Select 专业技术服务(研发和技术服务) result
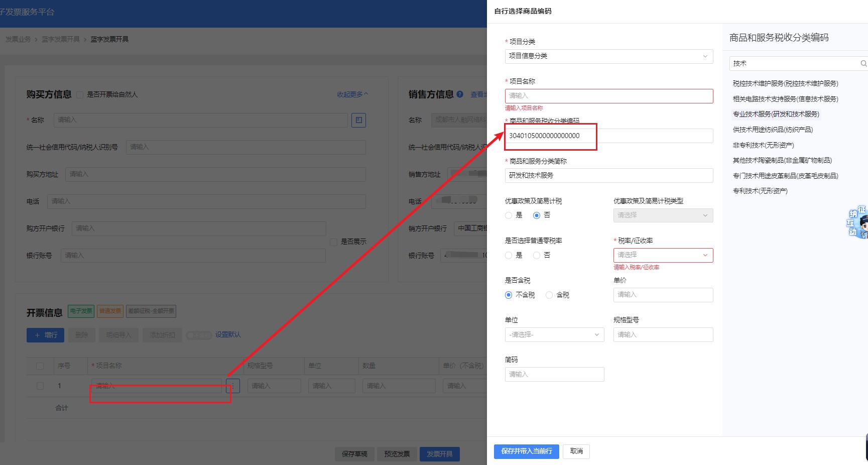 click(776, 114)
